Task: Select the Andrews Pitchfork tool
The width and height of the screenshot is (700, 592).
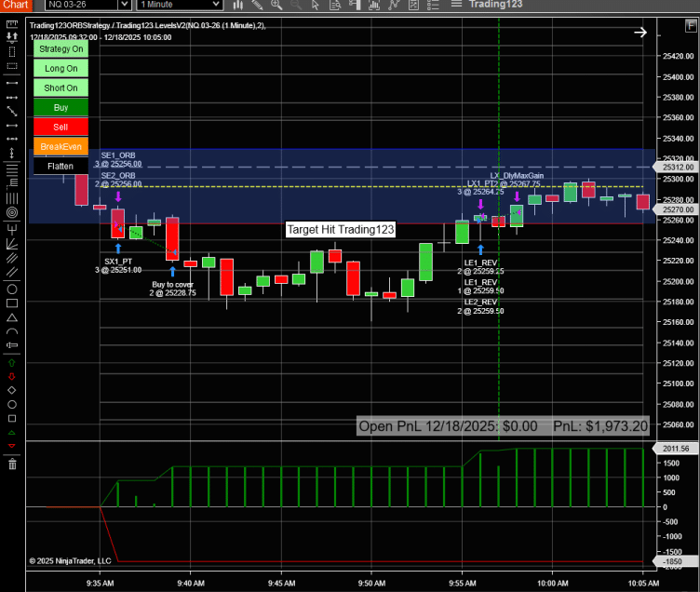Action: (12, 230)
